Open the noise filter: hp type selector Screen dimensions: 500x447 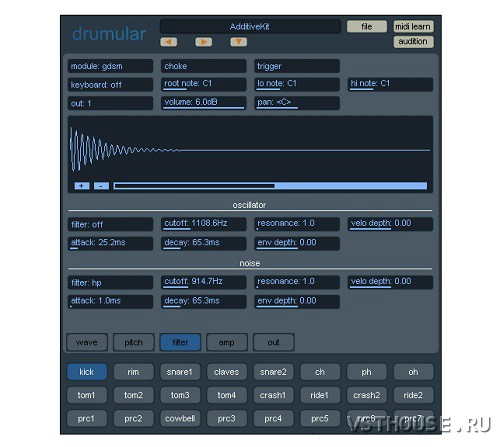(x=110, y=283)
